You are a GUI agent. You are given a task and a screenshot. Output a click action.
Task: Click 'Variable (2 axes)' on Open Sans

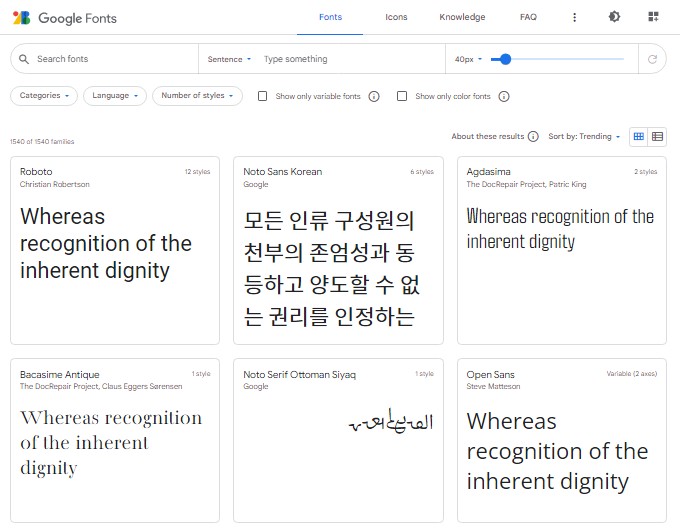click(631, 373)
